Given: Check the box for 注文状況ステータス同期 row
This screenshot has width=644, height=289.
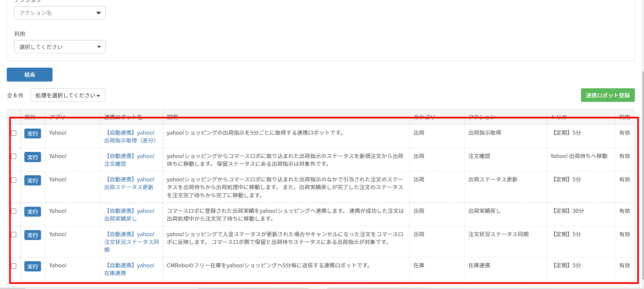Looking at the screenshot, I should pos(14,235).
